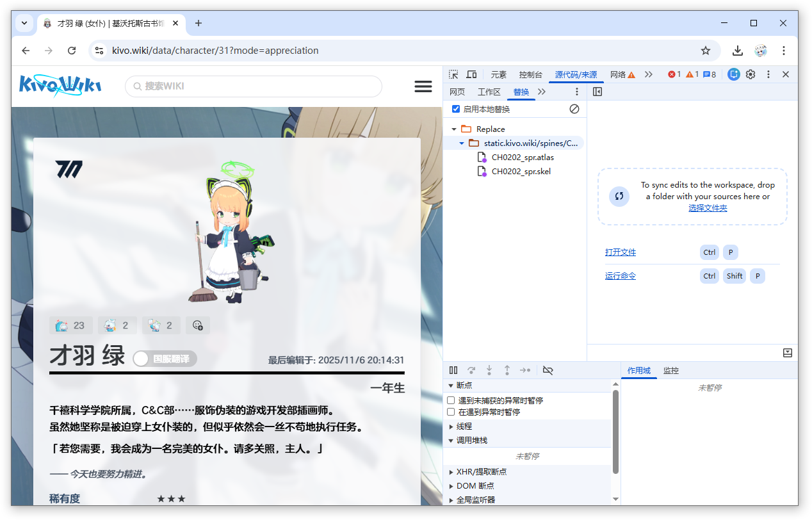Click the 选择文件夹 link

(x=708, y=208)
